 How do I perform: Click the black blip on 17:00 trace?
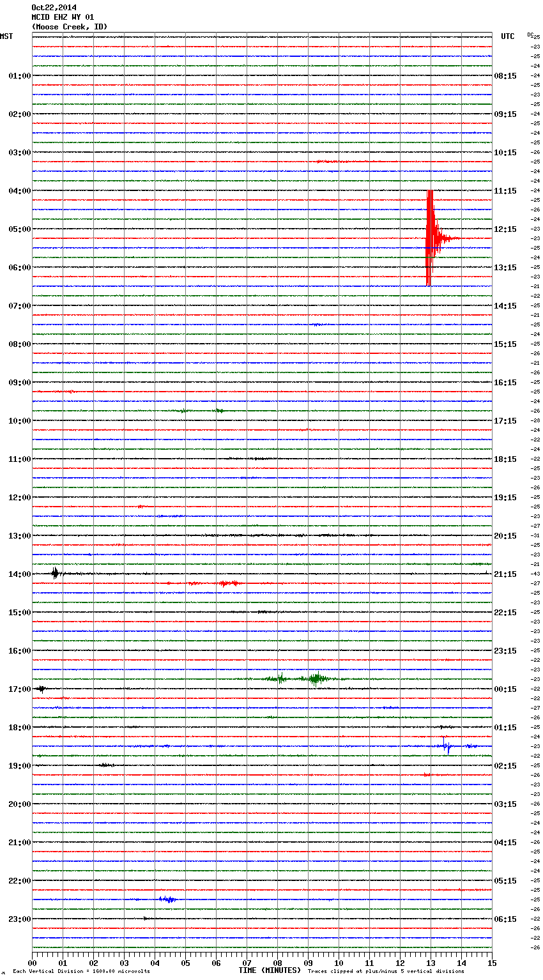40,689
